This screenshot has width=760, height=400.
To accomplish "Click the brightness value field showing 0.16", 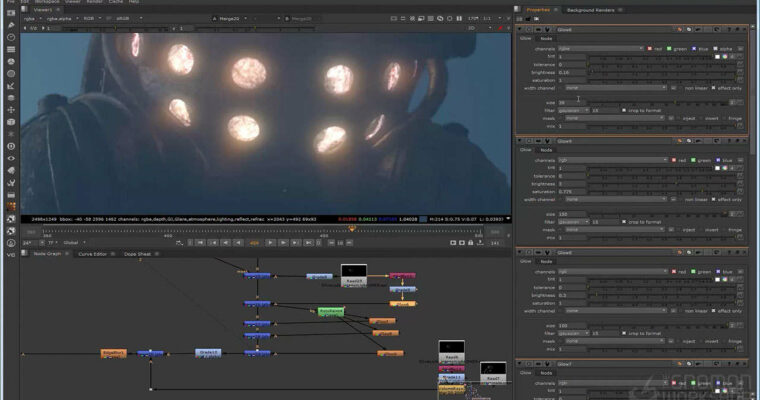I will point(572,72).
